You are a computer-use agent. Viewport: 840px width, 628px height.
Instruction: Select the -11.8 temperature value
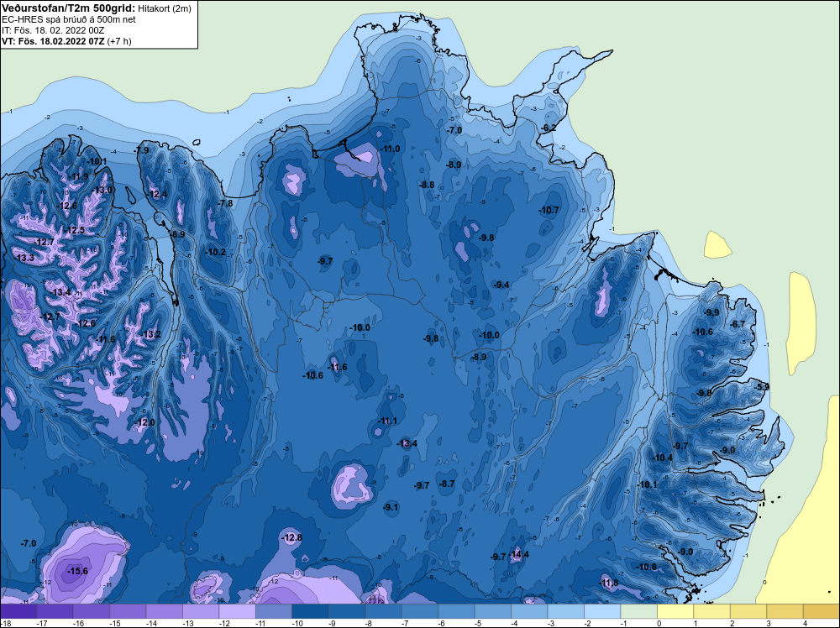click(608, 583)
